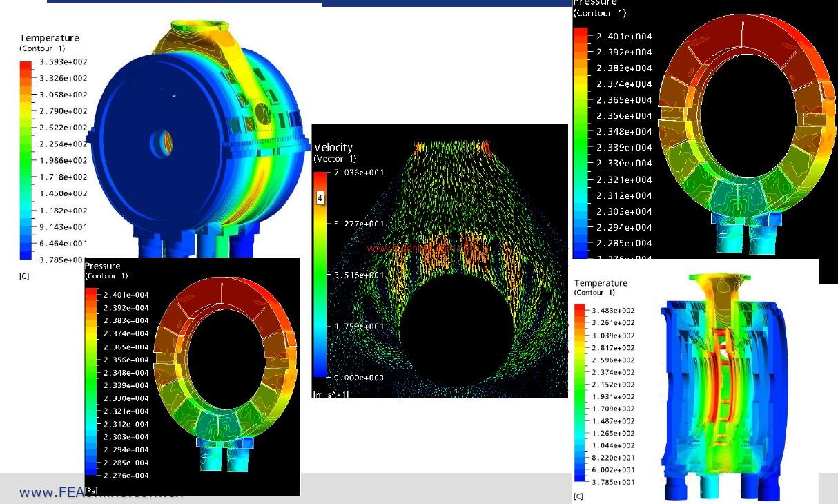Click the "Velocity (Vector 1)" legend title

(335, 153)
